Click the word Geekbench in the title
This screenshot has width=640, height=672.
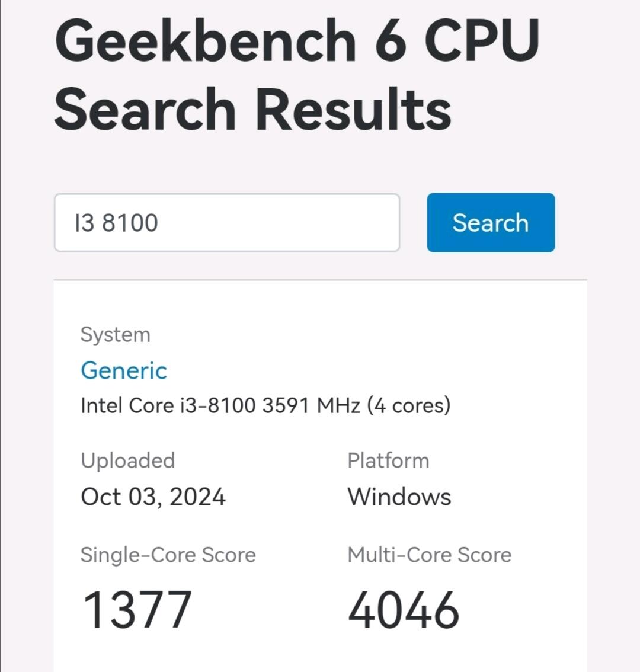(205, 41)
